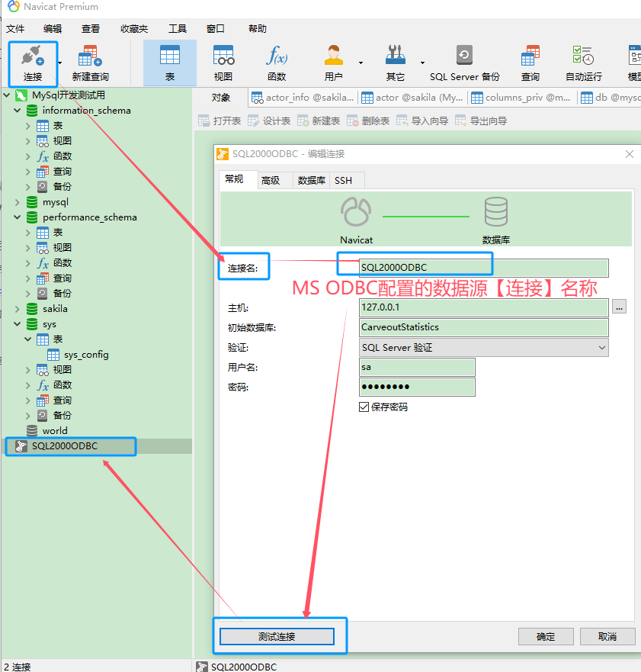Open the File (文件) menu
The image size is (641, 672).
pos(15,29)
